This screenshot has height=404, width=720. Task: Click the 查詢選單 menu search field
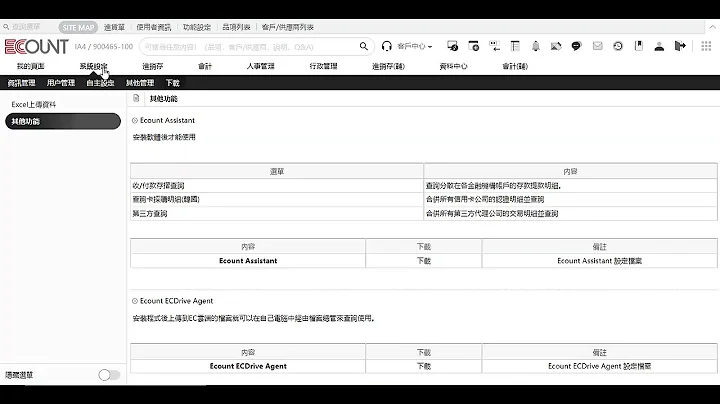click(x=28, y=27)
